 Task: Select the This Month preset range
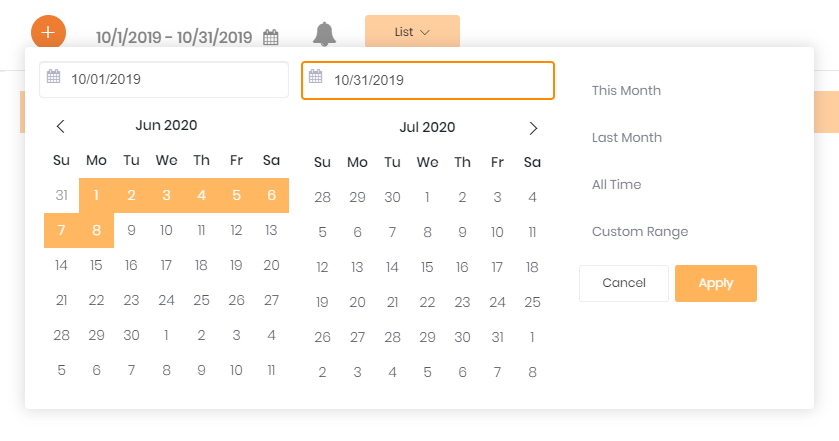click(626, 90)
